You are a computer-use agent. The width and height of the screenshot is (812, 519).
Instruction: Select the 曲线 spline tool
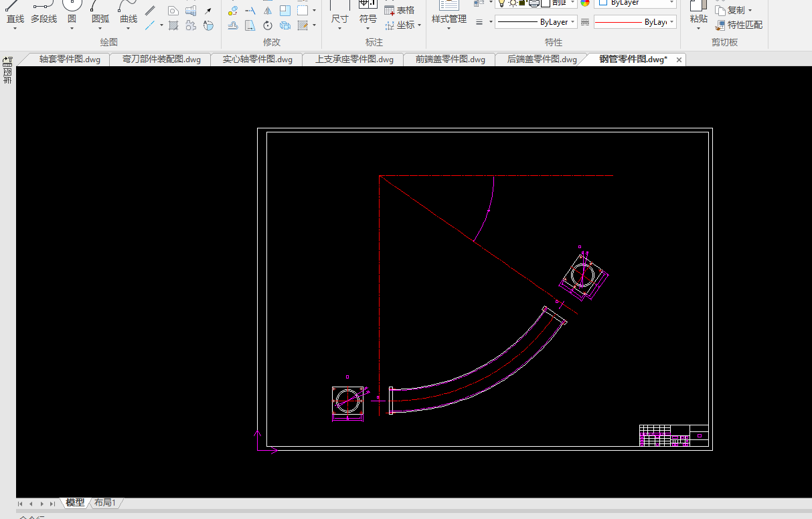[129, 13]
